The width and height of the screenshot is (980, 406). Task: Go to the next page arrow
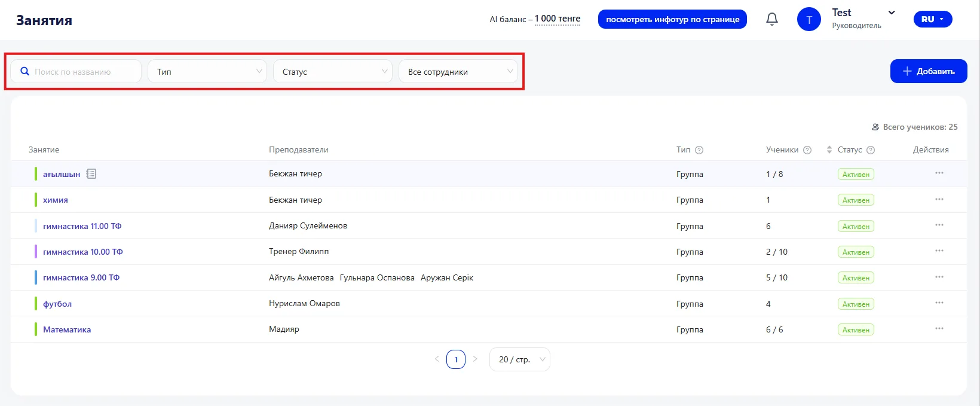coord(475,359)
